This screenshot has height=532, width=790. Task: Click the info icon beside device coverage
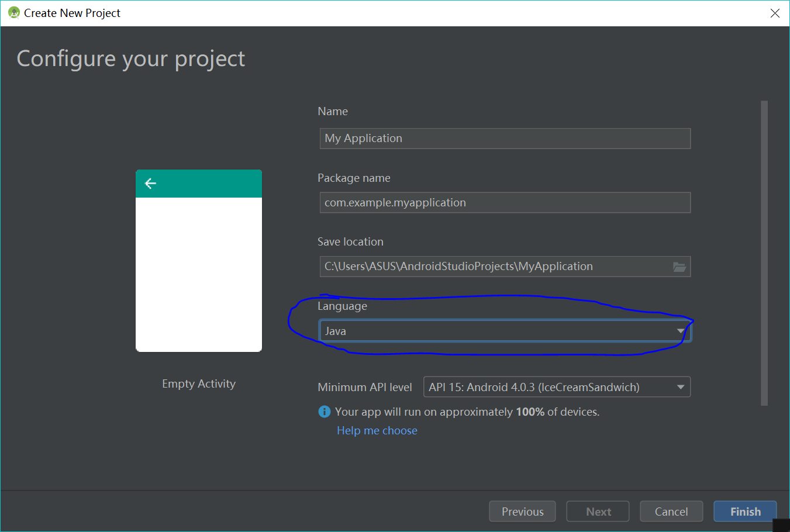pos(324,412)
